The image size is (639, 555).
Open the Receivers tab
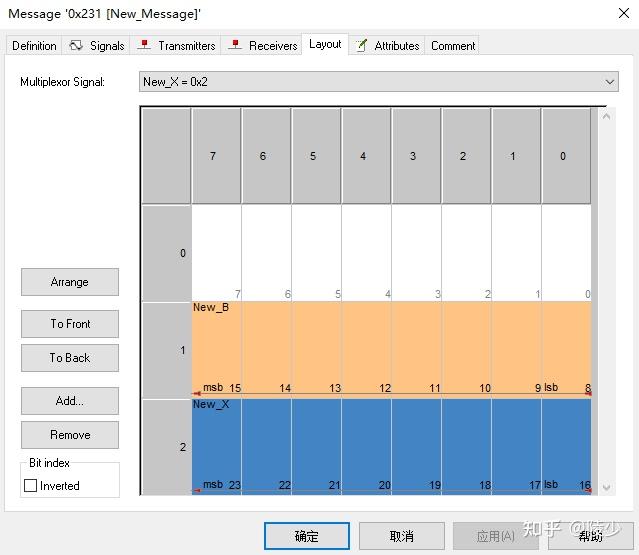click(x=264, y=46)
